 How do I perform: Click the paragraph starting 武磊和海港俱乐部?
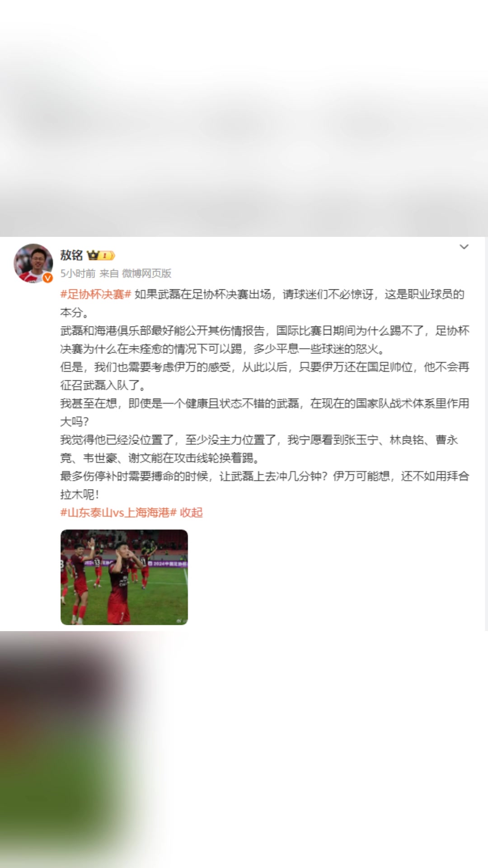tap(265, 340)
